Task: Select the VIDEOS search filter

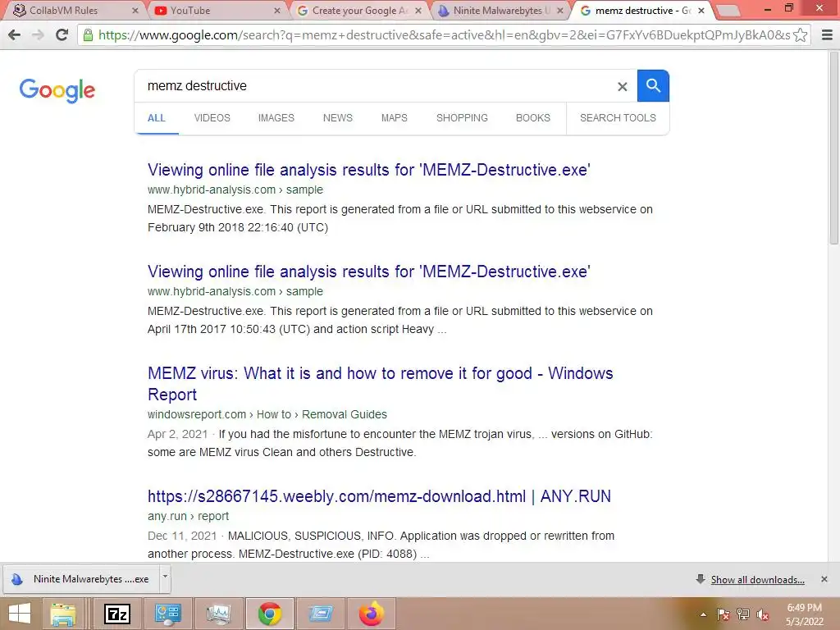Action: click(212, 118)
